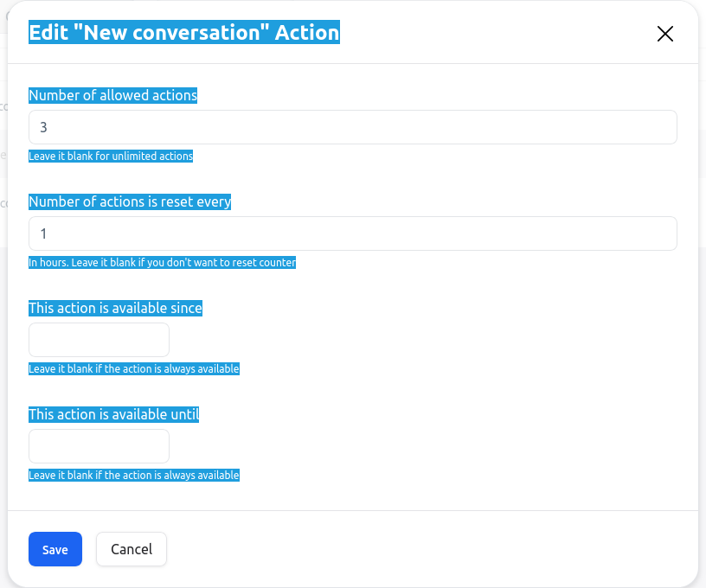Click the "Number of actions is reset every" label

[x=130, y=202]
